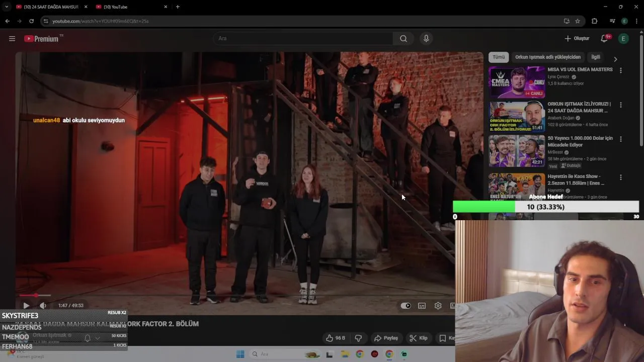Start voice search with microphone icon
644x362 pixels.
point(426,39)
